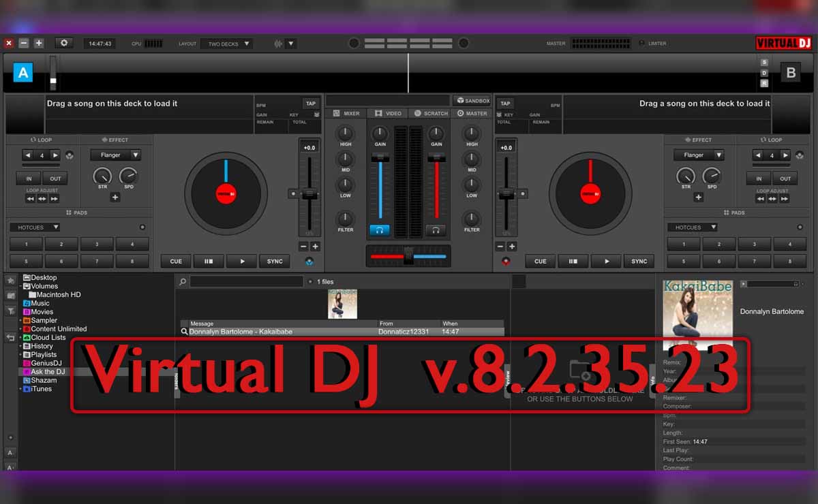818x504 pixels.
Task: Switch to the VIDEO tab
Action: click(x=391, y=113)
